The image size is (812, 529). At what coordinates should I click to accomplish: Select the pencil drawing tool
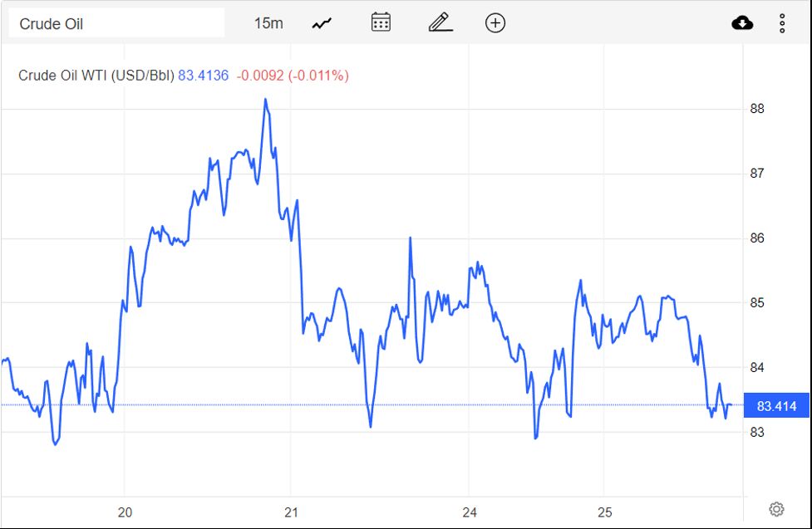[440, 23]
